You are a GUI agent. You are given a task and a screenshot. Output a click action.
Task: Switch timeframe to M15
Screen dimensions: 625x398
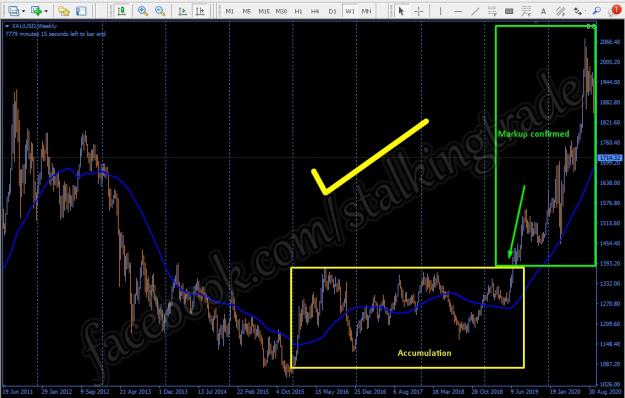264,11
